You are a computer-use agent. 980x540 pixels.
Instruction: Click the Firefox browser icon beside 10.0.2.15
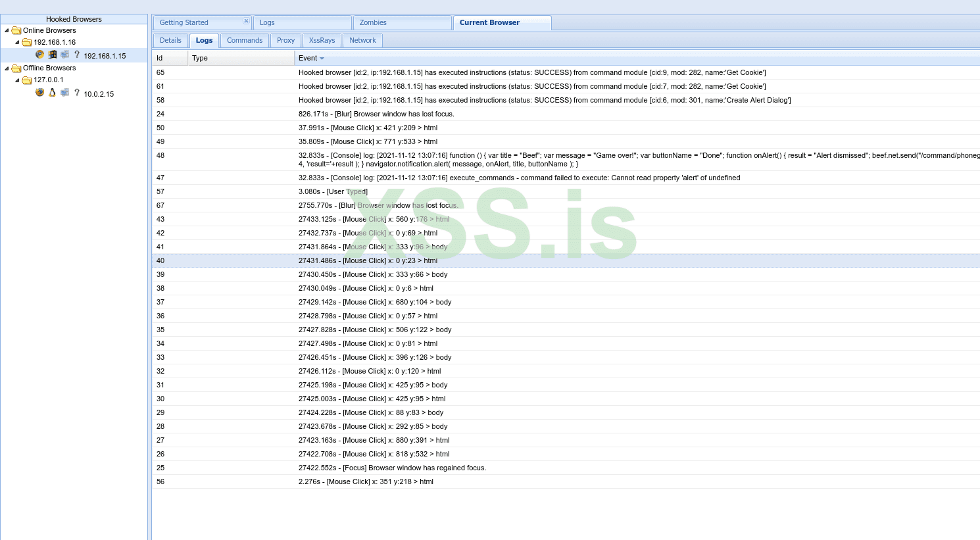[x=40, y=93]
